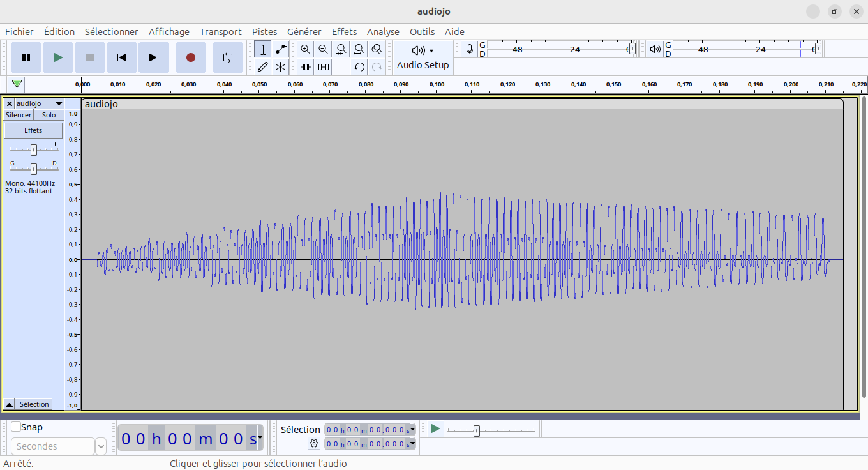Toggle loop playback button
The height and width of the screenshot is (470, 868).
[228, 57]
